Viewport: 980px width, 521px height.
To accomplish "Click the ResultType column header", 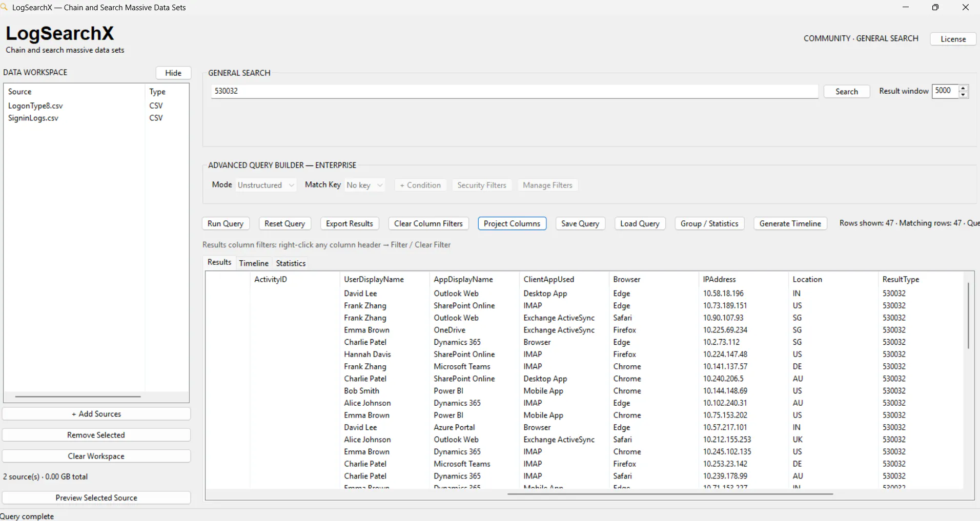I will click(x=920, y=279).
